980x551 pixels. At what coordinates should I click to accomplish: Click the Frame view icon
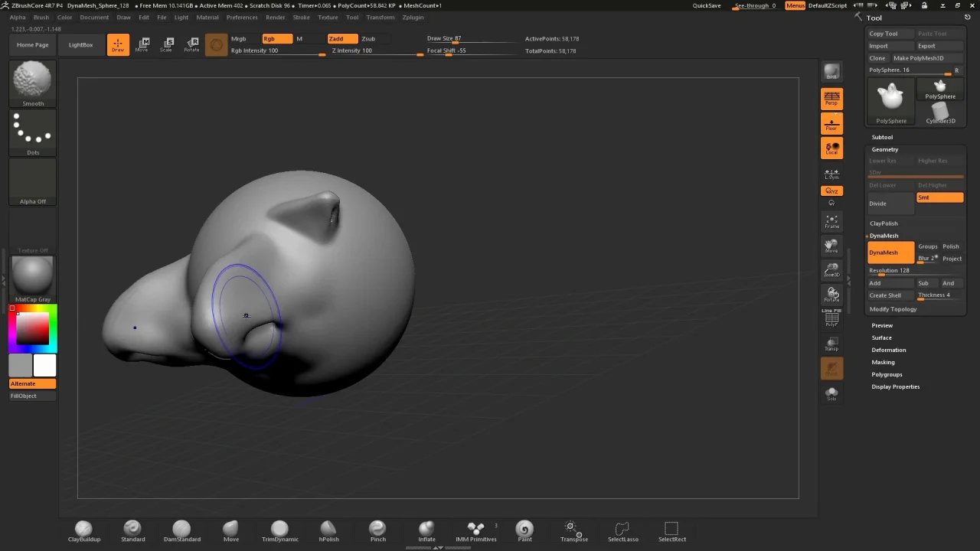[x=831, y=222]
